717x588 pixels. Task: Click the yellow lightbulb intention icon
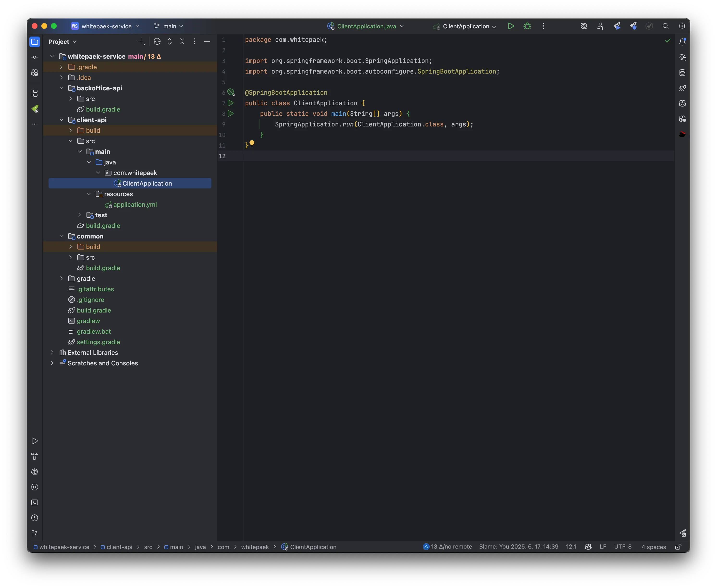(x=252, y=144)
